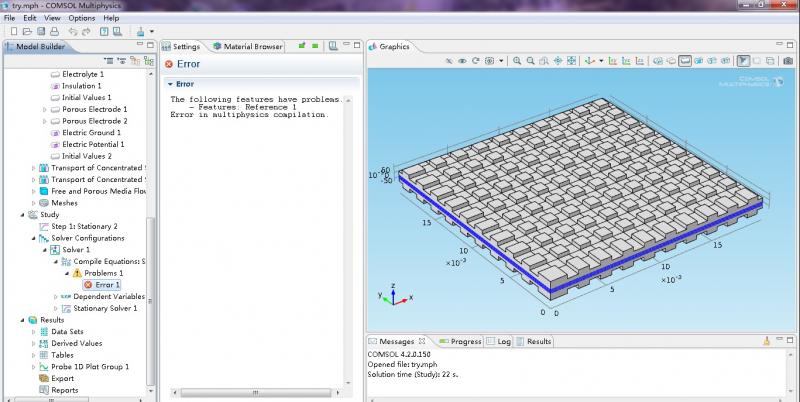Expand the Porous Electrode 2 node

pyautogui.click(x=44, y=121)
